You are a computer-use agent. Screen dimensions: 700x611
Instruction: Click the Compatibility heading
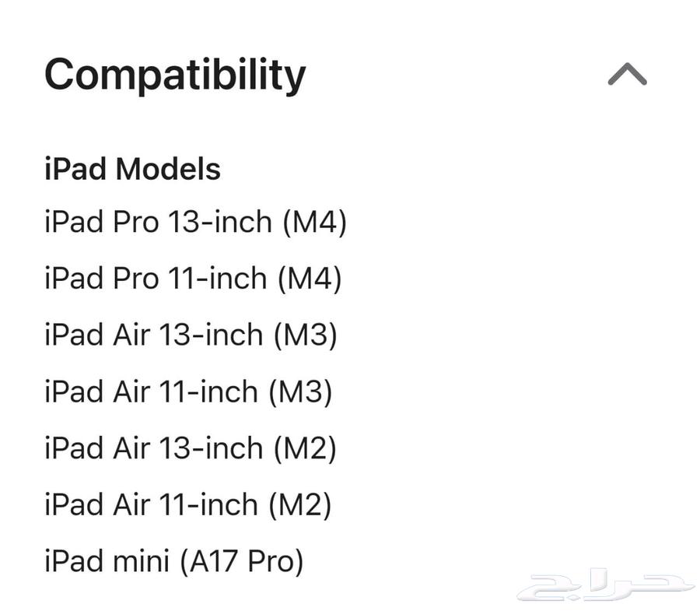click(175, 75)
